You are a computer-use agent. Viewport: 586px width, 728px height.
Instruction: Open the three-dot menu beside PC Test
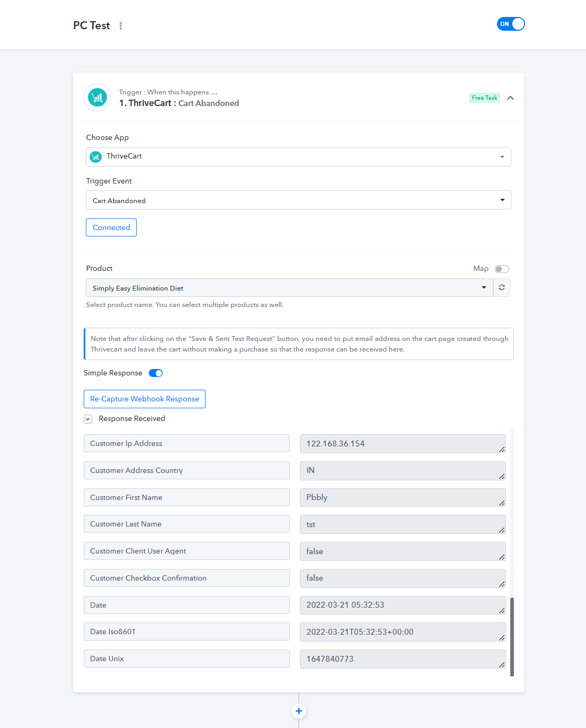click(x=121, y=25)
